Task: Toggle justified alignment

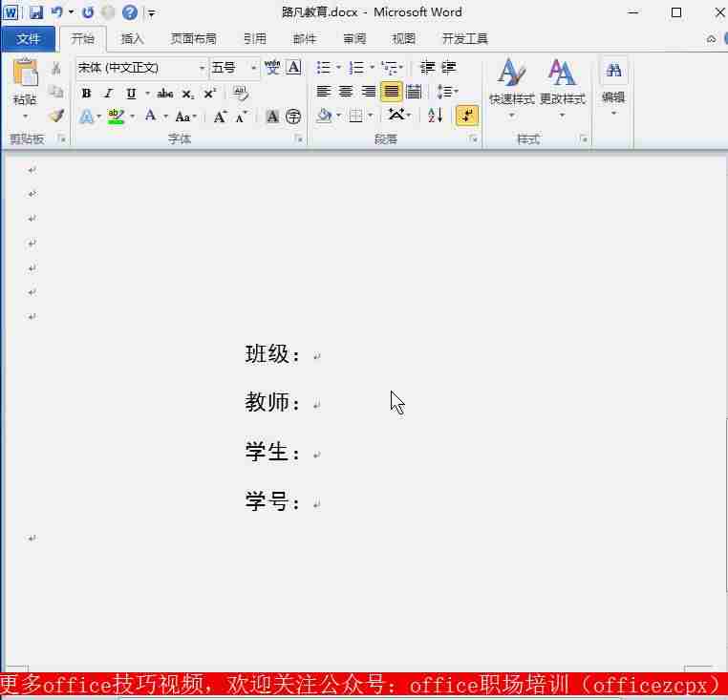Action: click(391, 92)
